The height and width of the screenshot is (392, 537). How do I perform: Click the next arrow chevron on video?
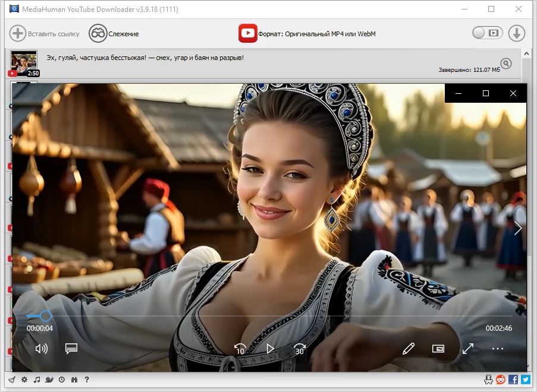[x=517, y=228]
